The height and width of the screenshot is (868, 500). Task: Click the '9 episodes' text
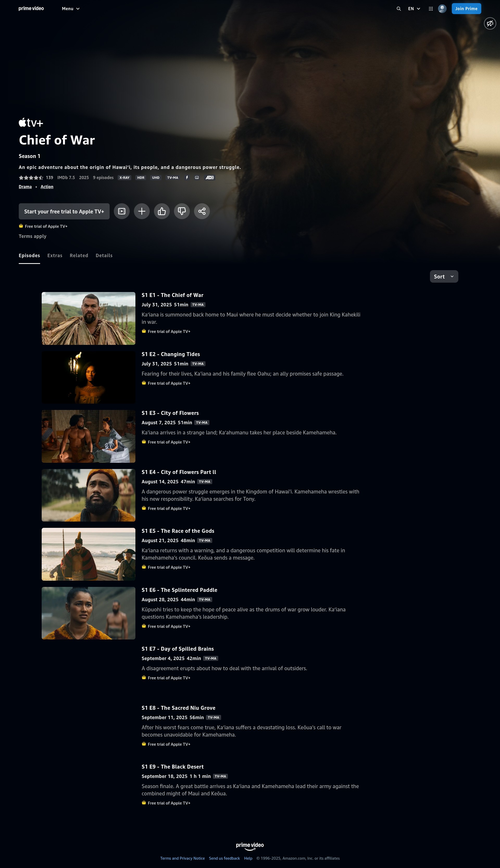(x=103, y=178)
